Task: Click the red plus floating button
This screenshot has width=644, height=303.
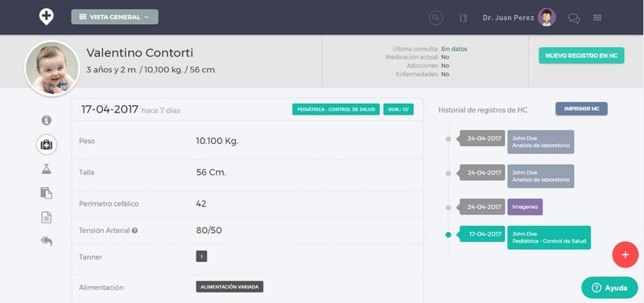Action: tap(625, 255)
